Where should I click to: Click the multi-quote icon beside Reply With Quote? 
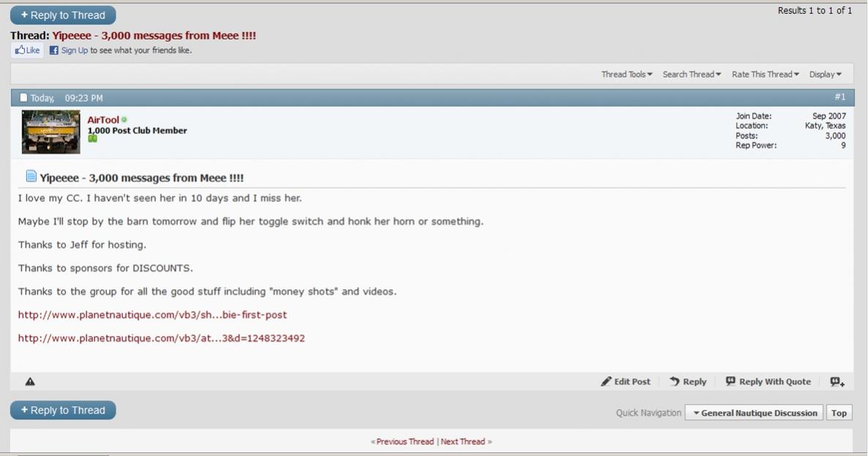pos(837,381)
